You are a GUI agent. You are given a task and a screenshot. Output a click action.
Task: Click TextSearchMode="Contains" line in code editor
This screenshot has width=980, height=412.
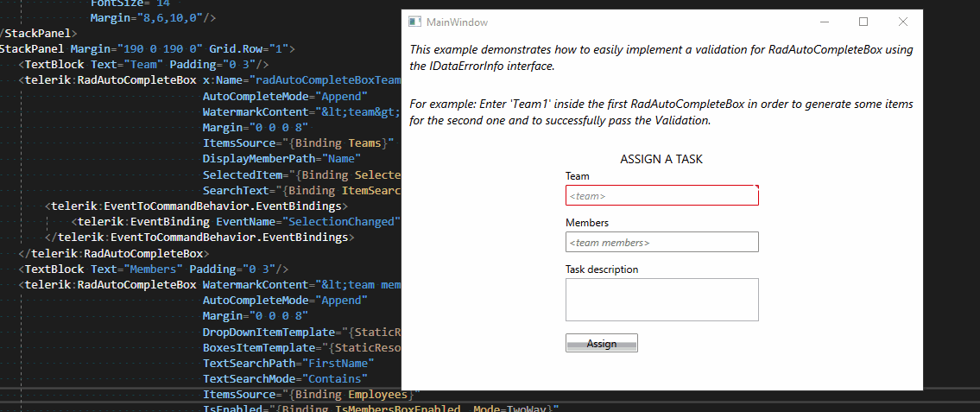point(285,379)
